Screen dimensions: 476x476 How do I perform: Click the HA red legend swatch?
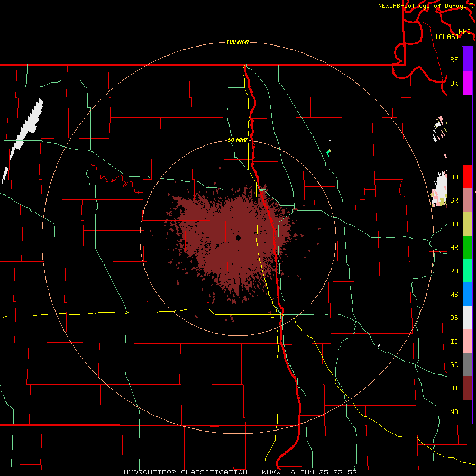[x=467, y=177]
